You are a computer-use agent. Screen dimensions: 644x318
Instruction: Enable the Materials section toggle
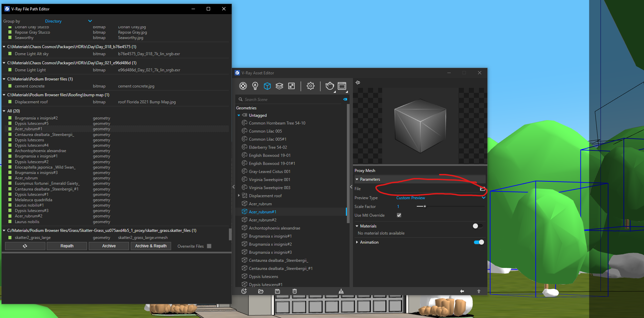478,226
